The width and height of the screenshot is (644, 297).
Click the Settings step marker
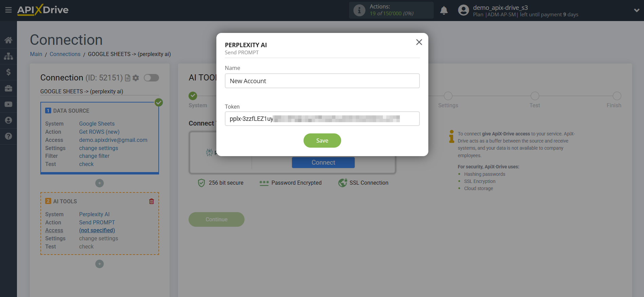(x=448, y=96)
